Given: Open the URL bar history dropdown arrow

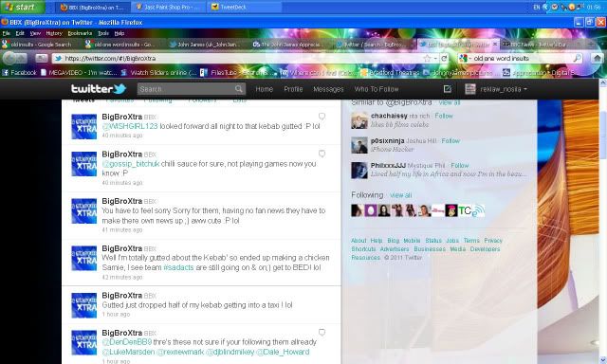Looking at the screenshot, I should pos(435,59).
